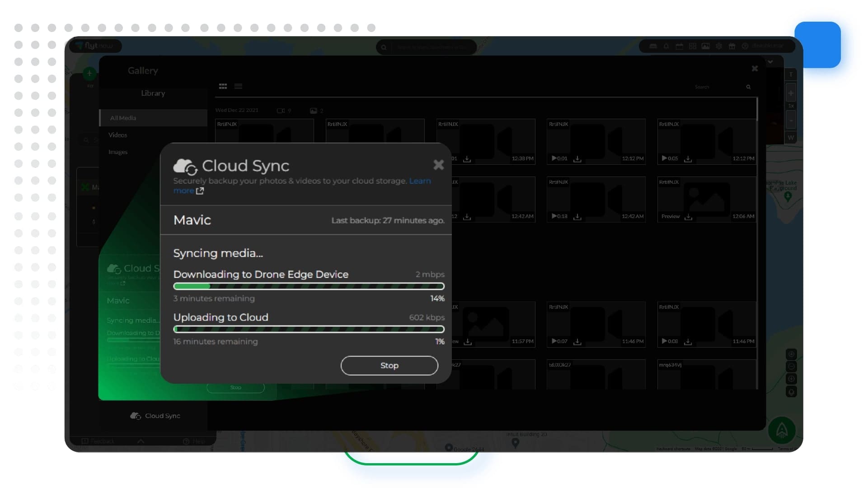The width and height of the screenshot is (868, 488).
Task: Click the '14%' download progress value
Action: point(437,298)
